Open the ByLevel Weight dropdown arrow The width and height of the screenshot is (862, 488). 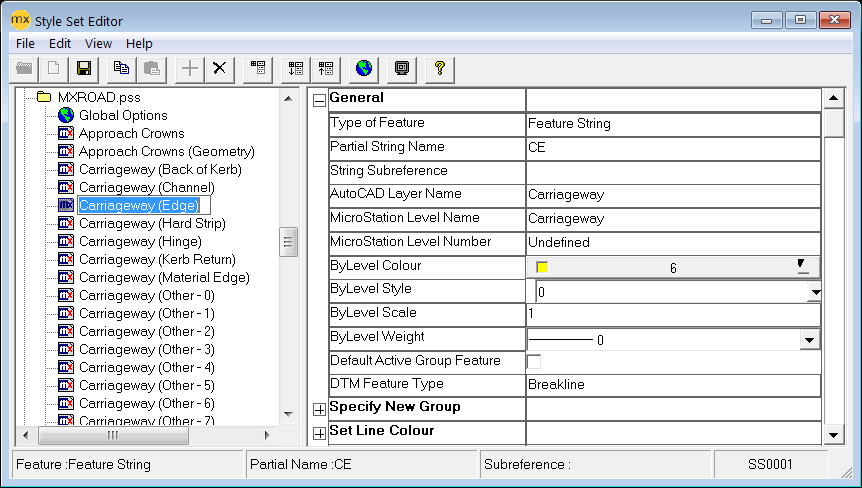point(809,340)
